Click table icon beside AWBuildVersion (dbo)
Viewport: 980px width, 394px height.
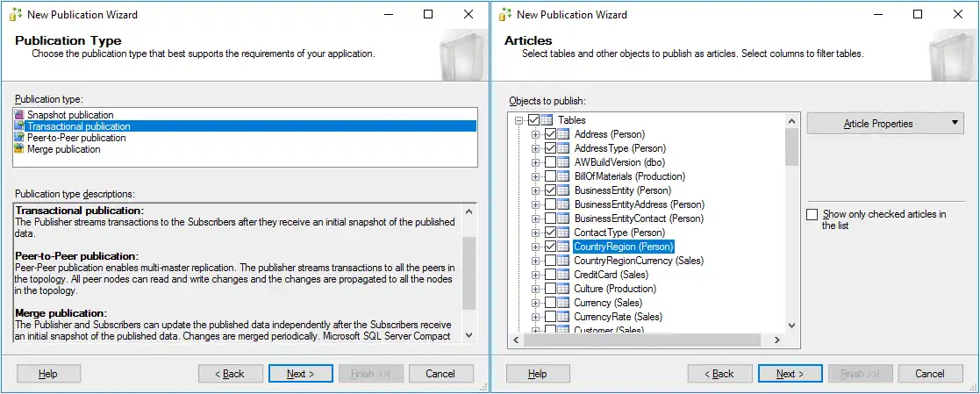(x=563, y=162)
